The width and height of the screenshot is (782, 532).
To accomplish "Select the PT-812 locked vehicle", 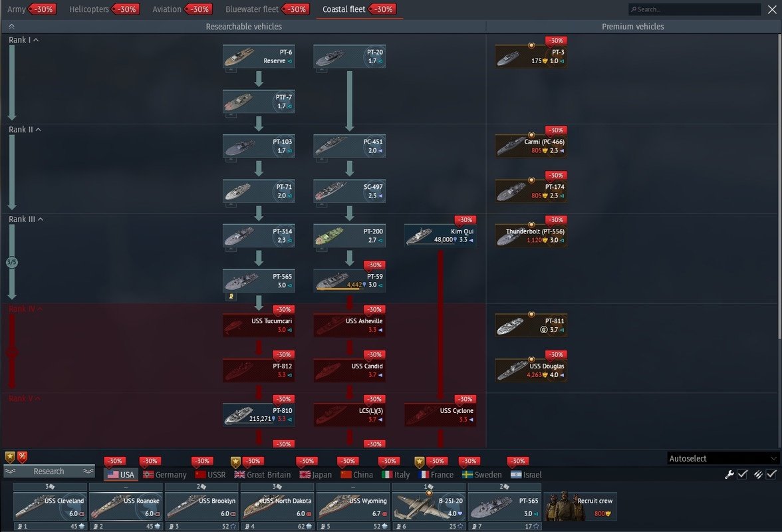I will 259,370.
